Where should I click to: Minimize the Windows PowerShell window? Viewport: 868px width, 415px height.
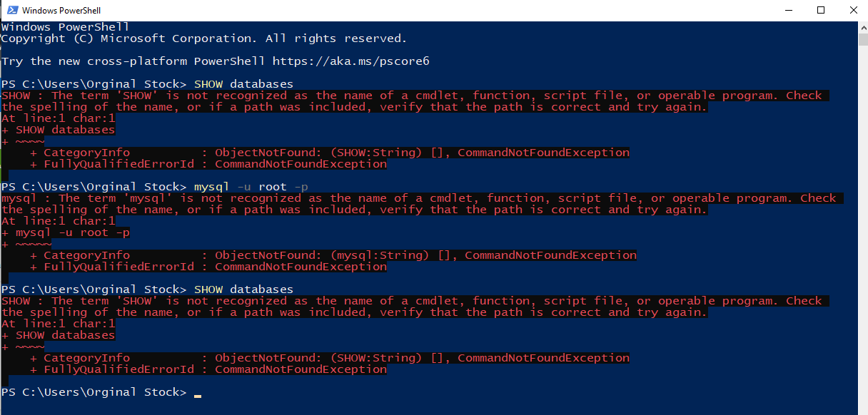click(x=788, y=10)
